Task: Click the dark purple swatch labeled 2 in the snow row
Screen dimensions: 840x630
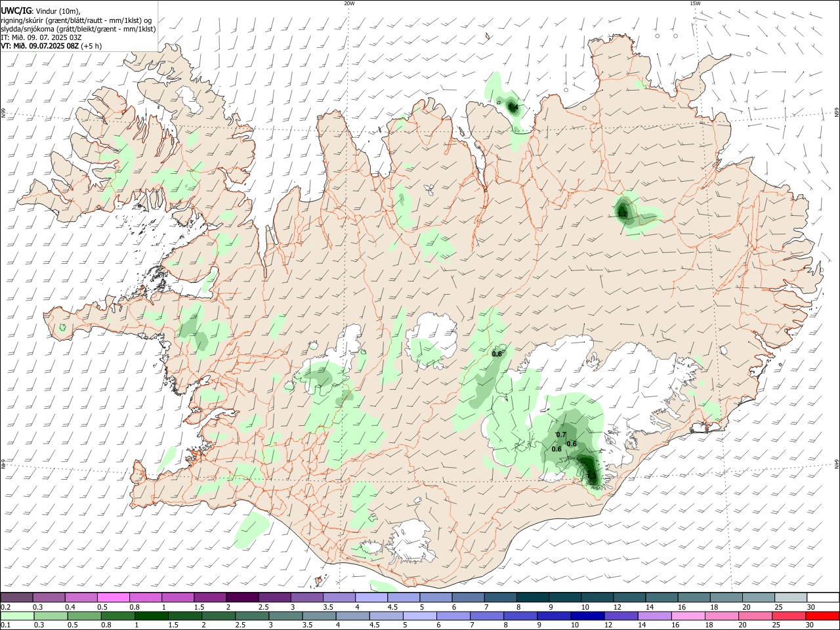Action: pos(241,597)
